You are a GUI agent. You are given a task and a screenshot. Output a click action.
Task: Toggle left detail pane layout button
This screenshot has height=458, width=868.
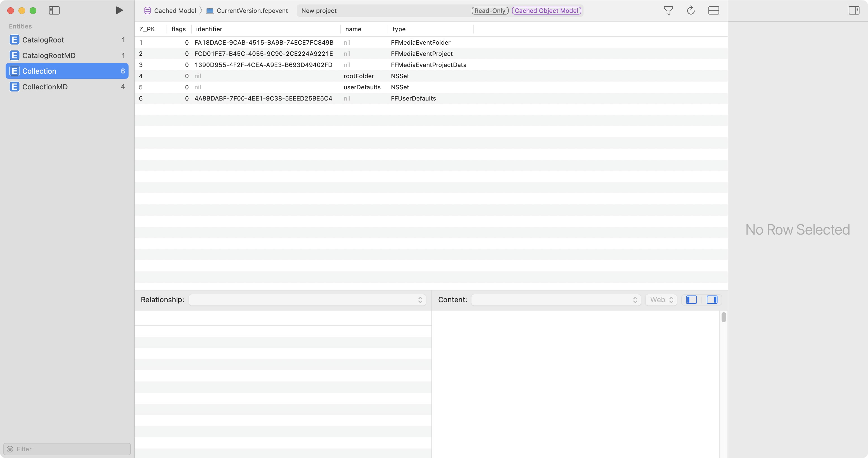(691, 300)
